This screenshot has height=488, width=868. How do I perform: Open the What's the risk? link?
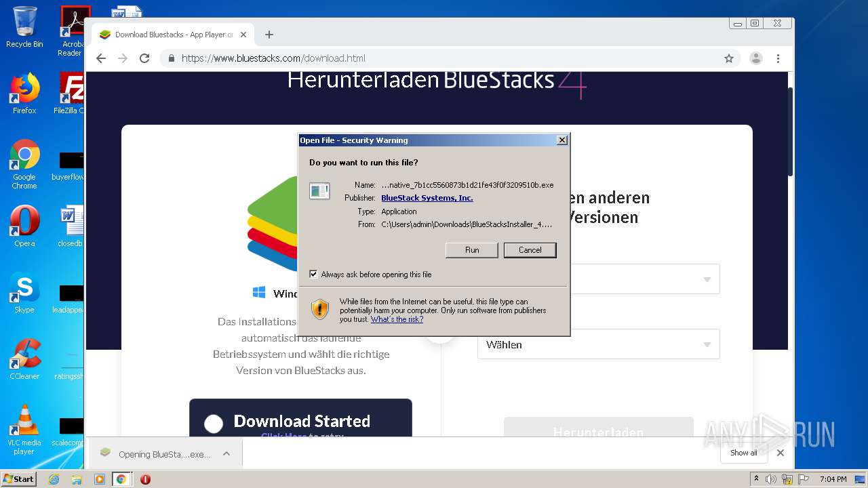point(397,319)
